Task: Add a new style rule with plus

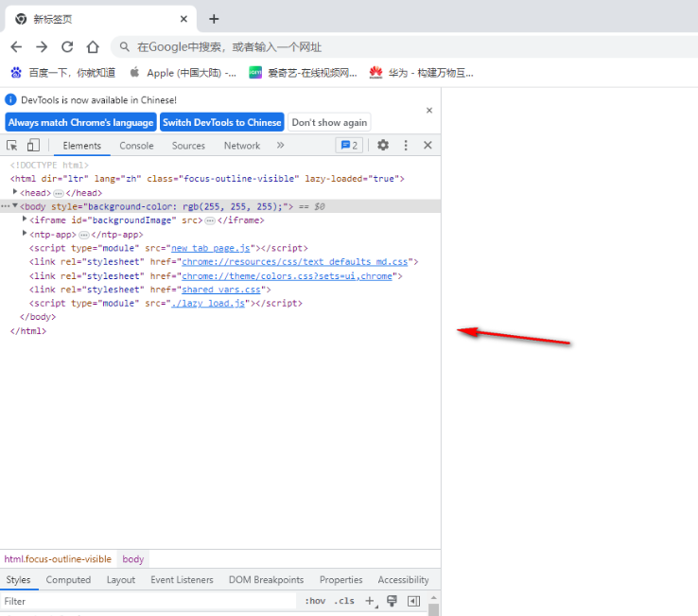Action: point(370,601)
